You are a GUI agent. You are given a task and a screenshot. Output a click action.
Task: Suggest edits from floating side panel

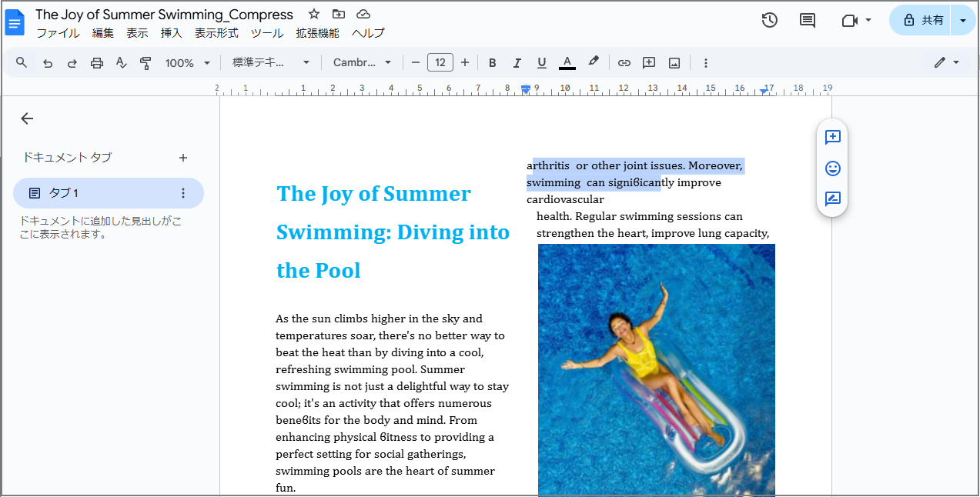[832, 199]
